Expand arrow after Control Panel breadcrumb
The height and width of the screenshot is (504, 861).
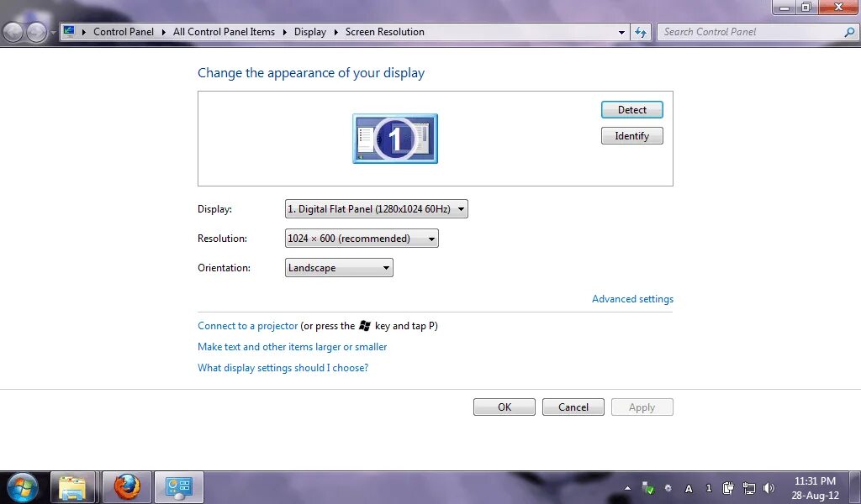164,32
